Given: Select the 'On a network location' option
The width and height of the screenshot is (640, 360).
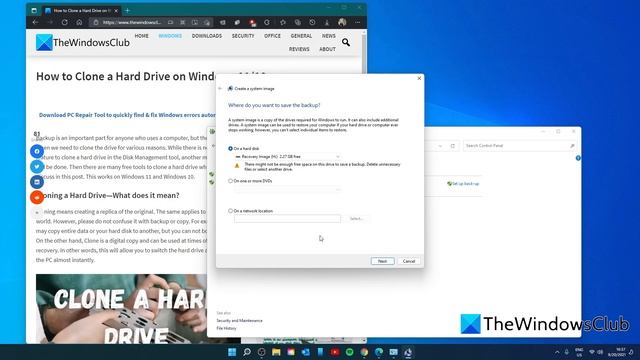Looking at the screenshot, I should click(231, 211).
